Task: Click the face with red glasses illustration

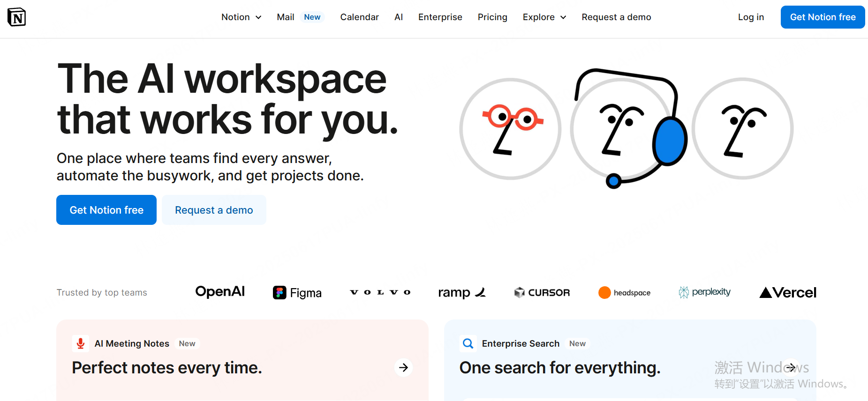Action: click(x=510, y=129)
